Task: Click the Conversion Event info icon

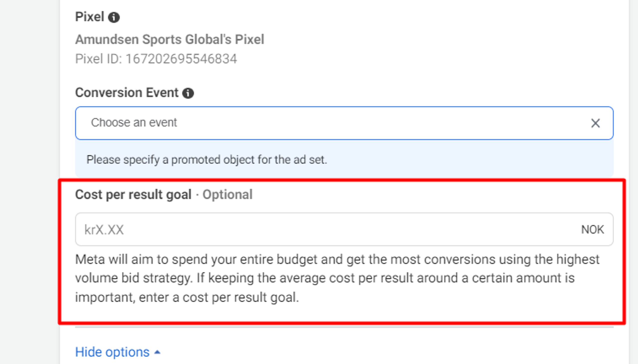Action: click(x=188, y=93)
